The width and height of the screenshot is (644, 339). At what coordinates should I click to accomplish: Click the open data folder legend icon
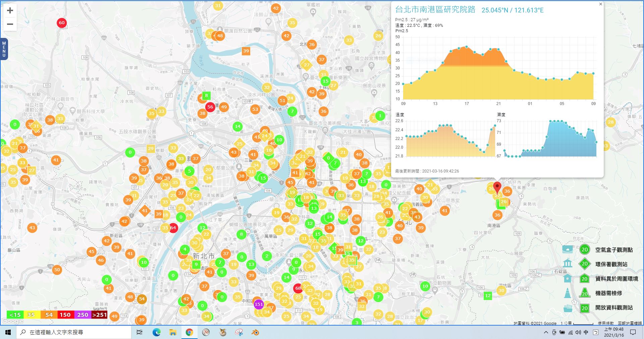click(x=568, y=308)
